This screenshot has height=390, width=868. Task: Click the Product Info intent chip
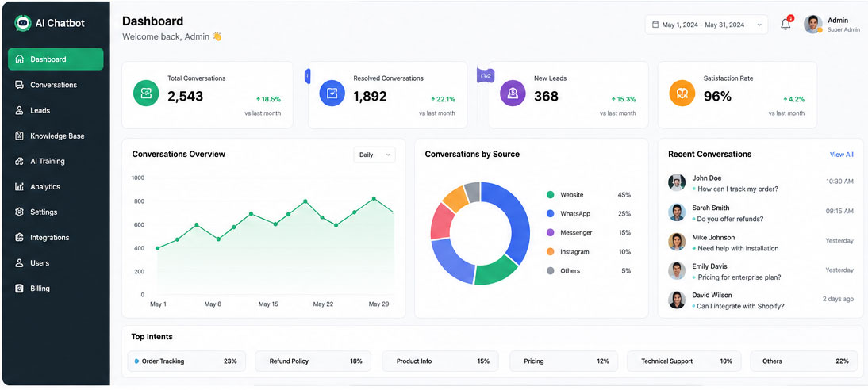point(440,361)
